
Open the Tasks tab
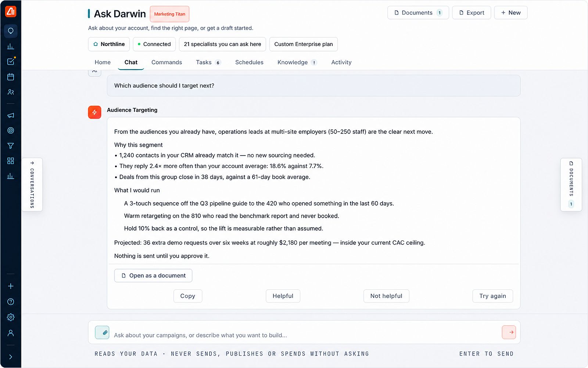point(208,62)
